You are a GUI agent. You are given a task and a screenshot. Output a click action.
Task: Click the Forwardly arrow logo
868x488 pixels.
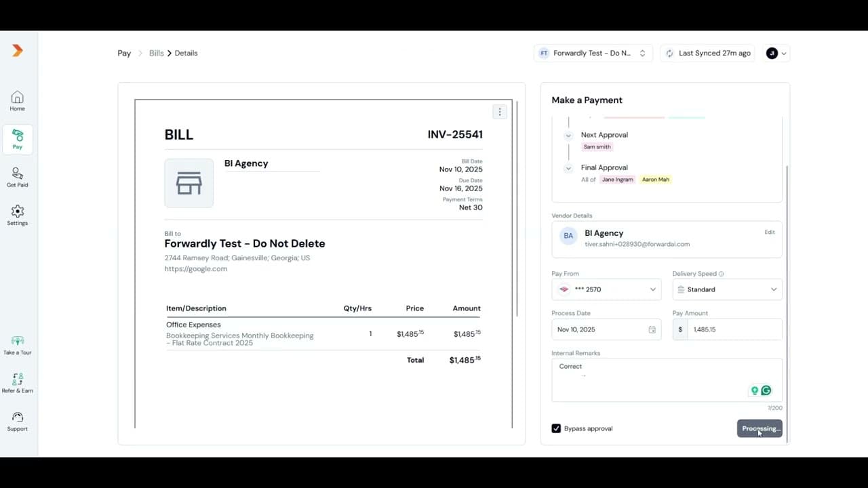18,51
